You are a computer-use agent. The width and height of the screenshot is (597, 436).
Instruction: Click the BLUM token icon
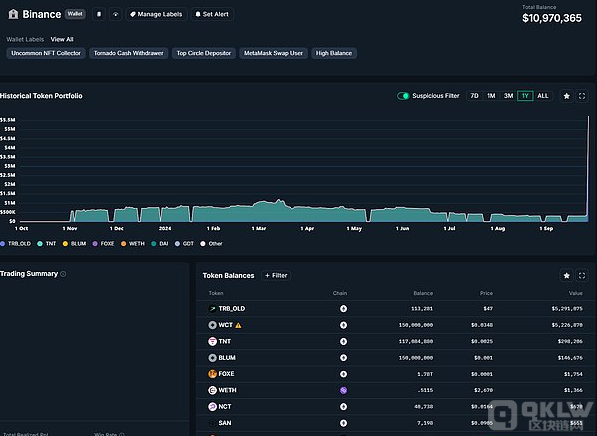pos(212,358)
